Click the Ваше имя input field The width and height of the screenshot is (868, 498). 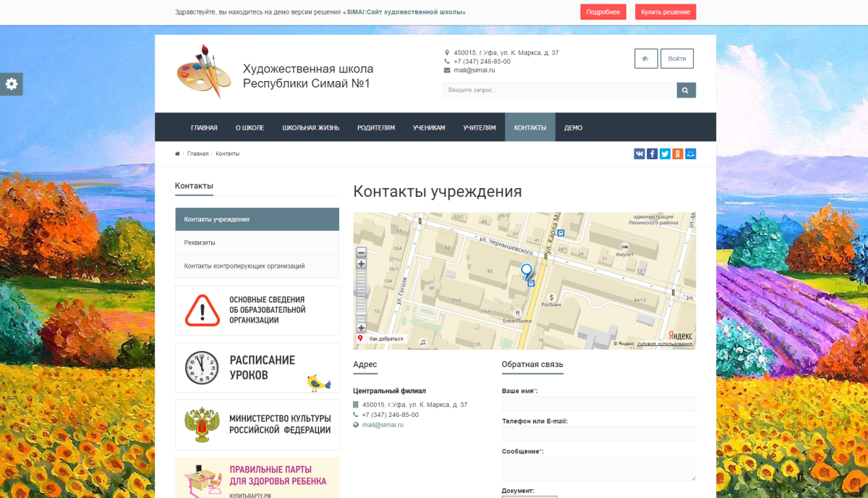point(598,404)
